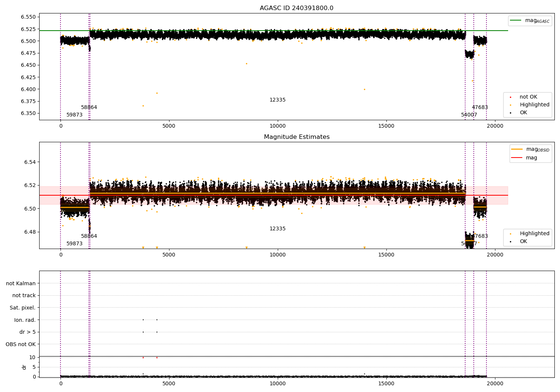Click the green mag AGASC legend line
Image resolution: width=560 pixels, height=392 pixels.
[x=516, y=21]
